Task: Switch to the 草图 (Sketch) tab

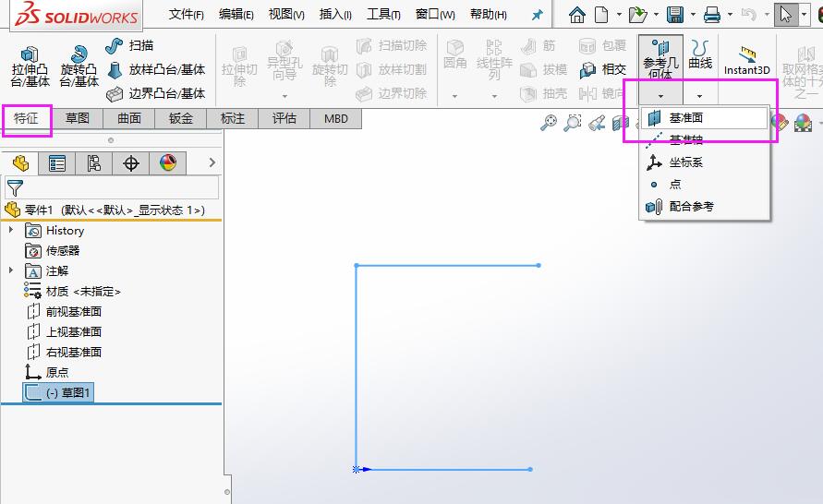Action: pos(78,118)
